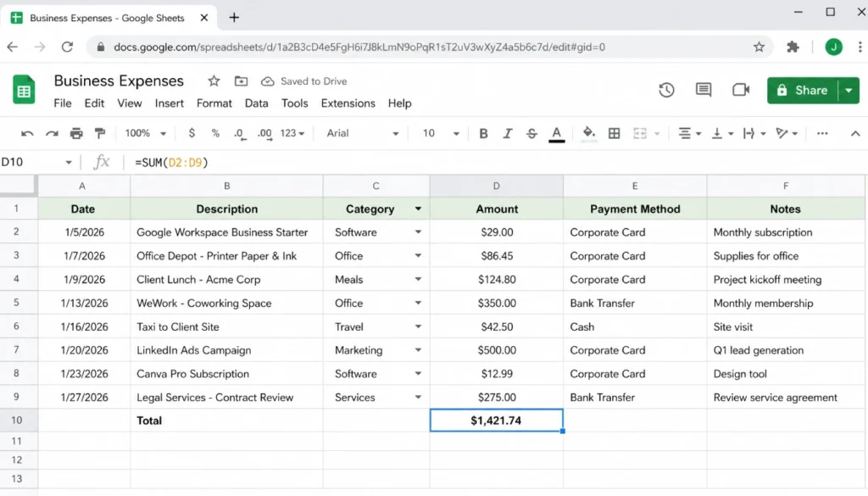This screenshot has height=496, width=868.
Task: Toggle bold formatting
Action: click(x=483, y=133)
